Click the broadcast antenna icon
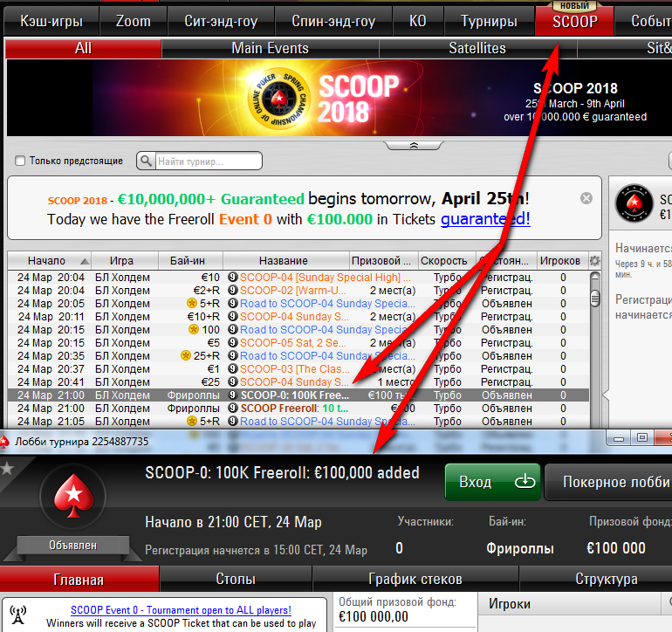 pos(18,615)
